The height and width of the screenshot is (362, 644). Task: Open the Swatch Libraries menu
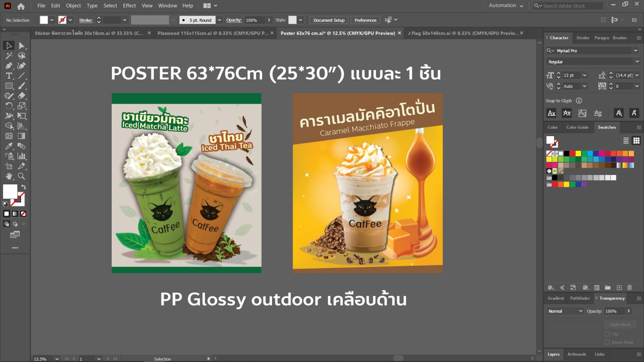point(550,288)
